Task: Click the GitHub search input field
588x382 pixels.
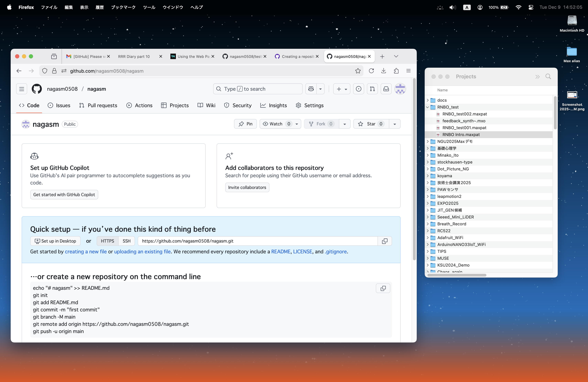Action: click(258, 89)
